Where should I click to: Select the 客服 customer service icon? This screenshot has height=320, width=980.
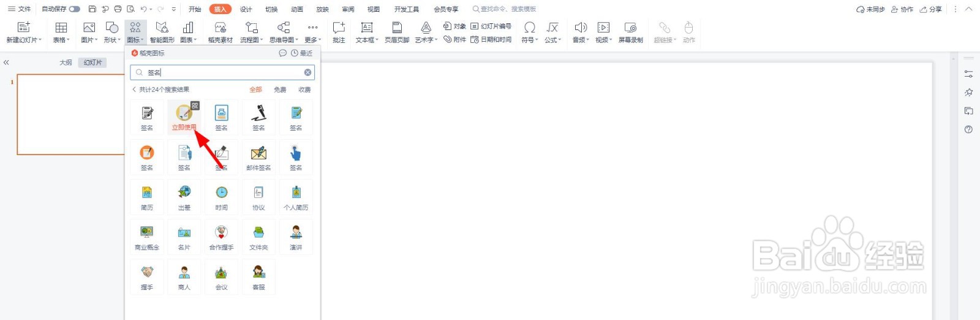258,276
